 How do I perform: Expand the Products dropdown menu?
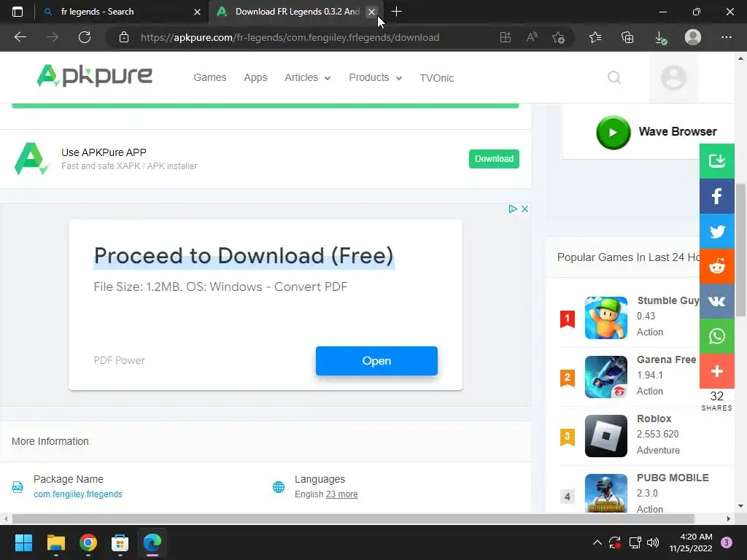coord(376,77)
